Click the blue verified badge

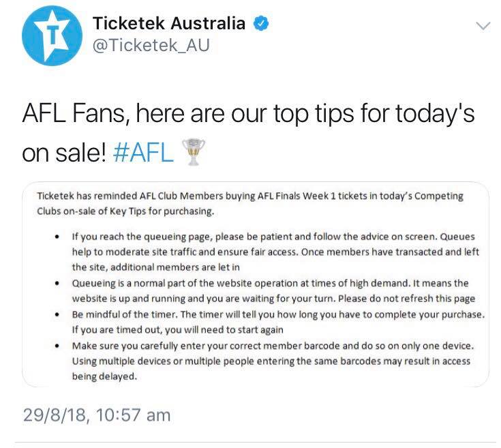pyautogui.click(x=260, y=23)
